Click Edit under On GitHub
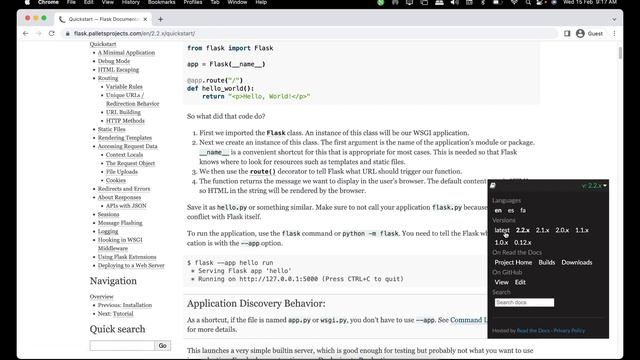Viewport: 640px width, 360px height. tap(520, 282)
